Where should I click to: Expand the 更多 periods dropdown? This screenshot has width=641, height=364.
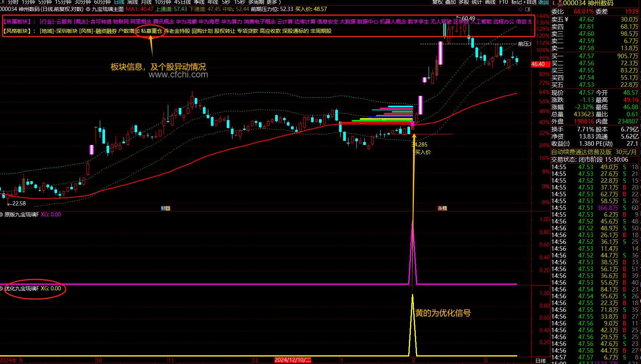point(274,2)
